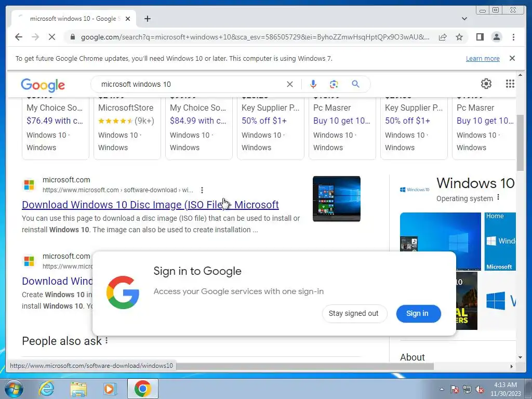
Task: Go back to the previous page
Action: (x=19, y=37)
